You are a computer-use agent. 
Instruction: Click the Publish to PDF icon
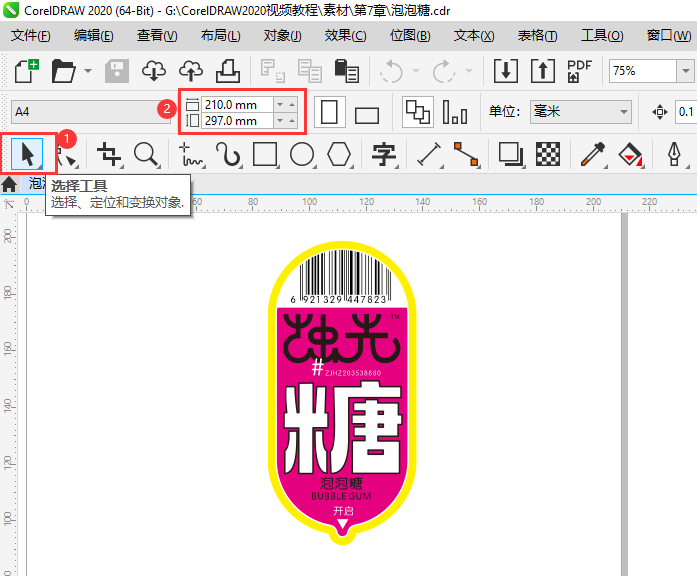[579, 71]
